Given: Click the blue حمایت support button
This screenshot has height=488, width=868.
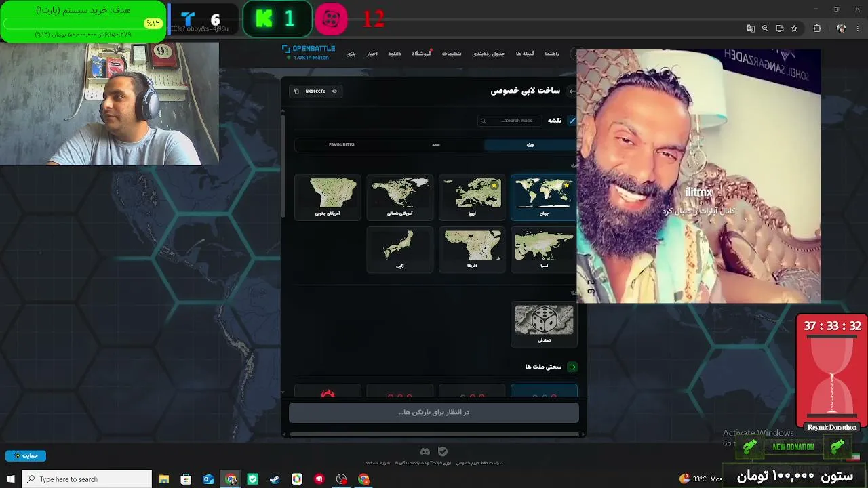Looking at the screenshot, I should (26, 455).
